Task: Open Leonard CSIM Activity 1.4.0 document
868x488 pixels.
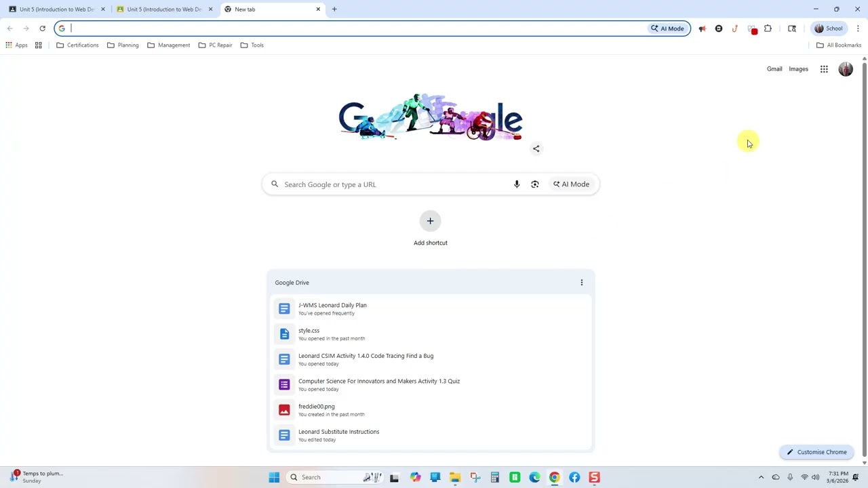Action: [x=430, y=359]
